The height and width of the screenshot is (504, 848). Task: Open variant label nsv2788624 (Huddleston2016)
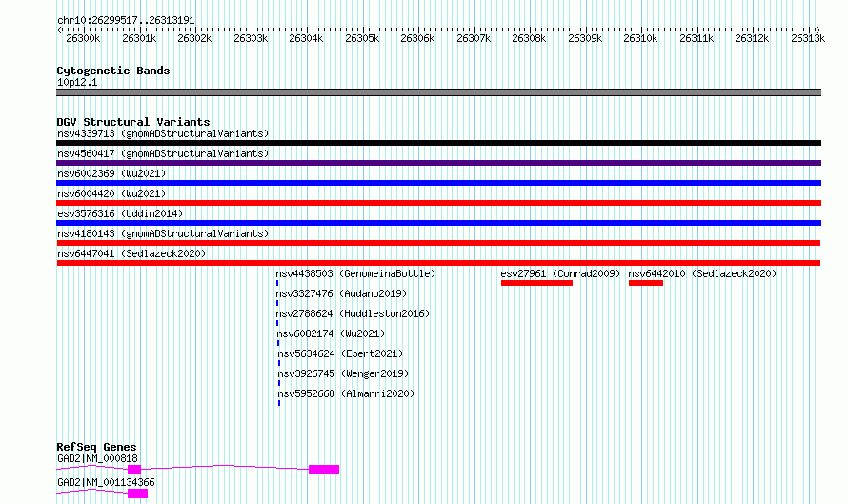[353, 313]
